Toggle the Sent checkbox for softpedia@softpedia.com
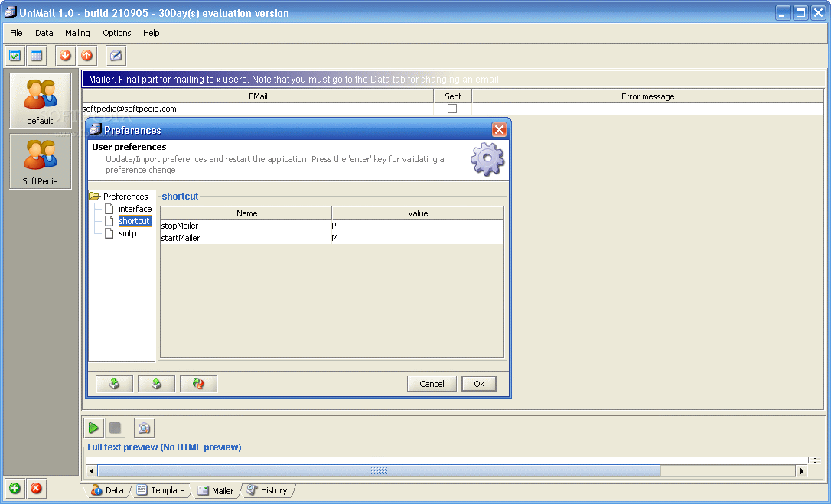This screenshot has height=504, width=831. pos(452,109)
